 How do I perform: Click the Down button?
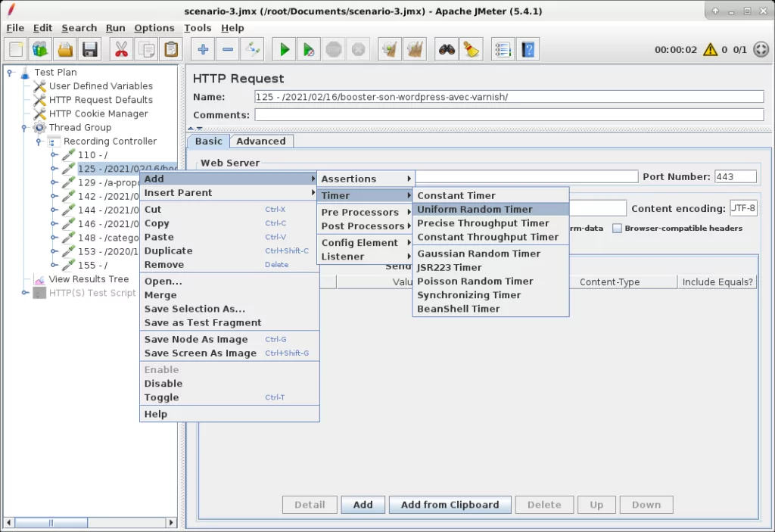[646, 505]
